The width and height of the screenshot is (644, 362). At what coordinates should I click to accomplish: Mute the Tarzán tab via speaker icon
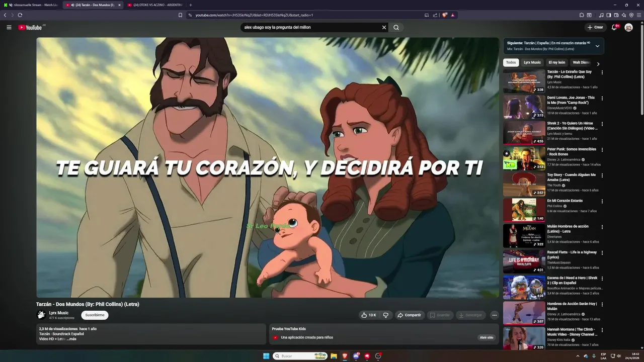click(x=73, y=5)
